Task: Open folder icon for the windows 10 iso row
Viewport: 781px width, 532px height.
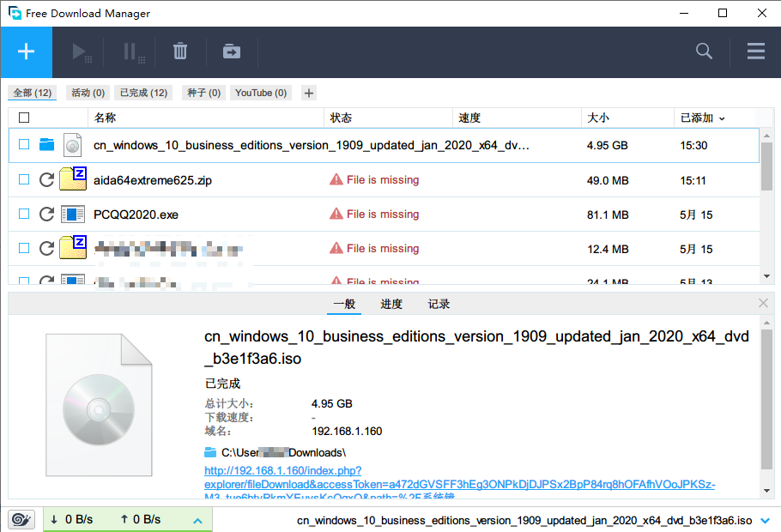Action: point(47,144)
